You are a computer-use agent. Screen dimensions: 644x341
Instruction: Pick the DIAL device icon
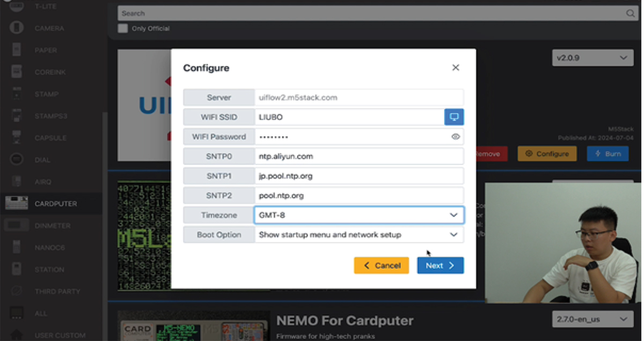(17, 160)
